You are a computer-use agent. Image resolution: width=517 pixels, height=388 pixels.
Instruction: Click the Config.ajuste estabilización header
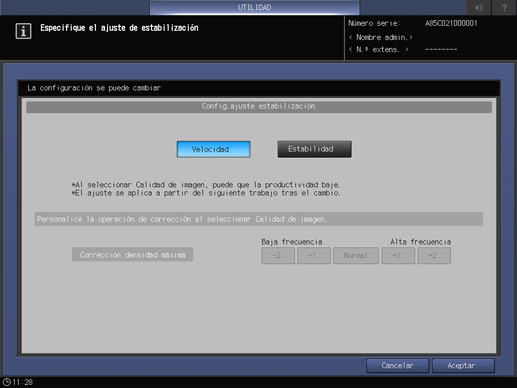pos(259,107)
